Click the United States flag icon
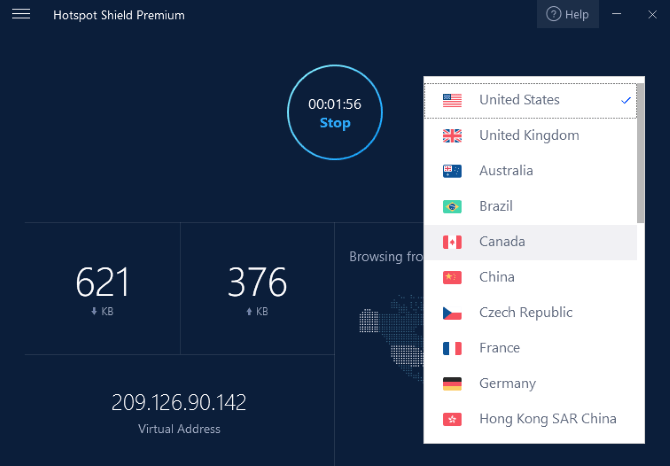Screen dimensions: 670x466 (452, 100)
